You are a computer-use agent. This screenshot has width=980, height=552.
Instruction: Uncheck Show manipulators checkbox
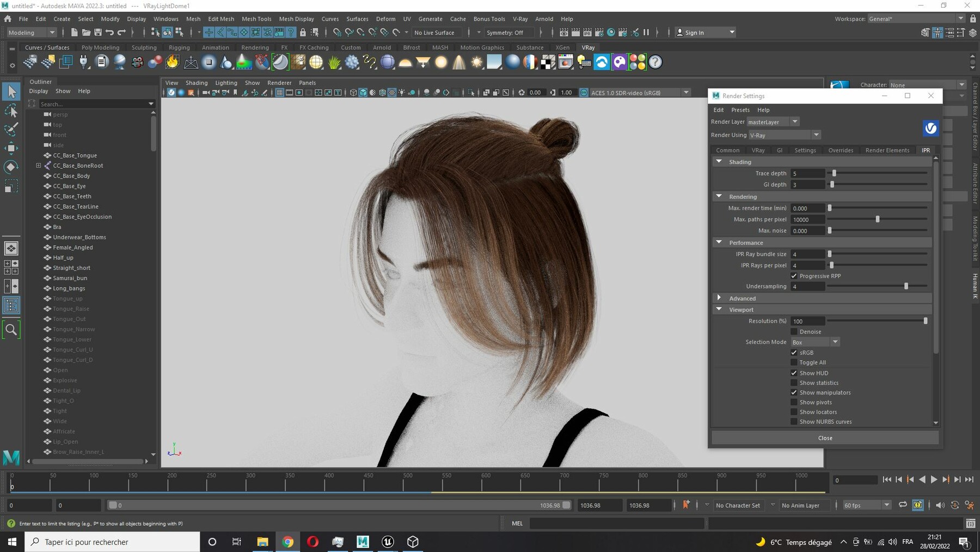794,393
